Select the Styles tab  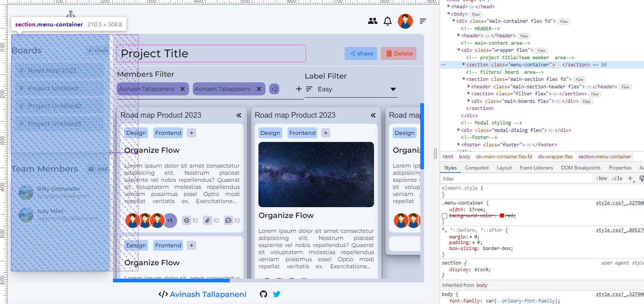click(450, 168)
